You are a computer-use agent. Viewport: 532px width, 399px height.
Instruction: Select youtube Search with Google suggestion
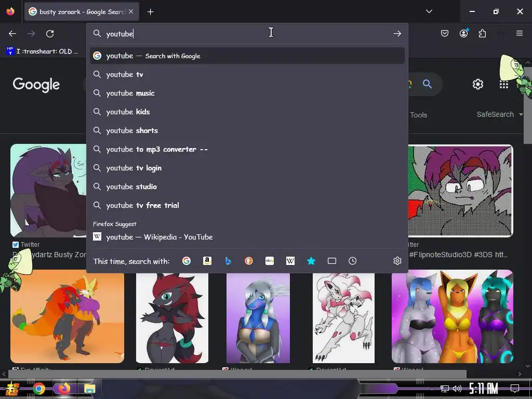pyautogui.click(x=247, y=56)
